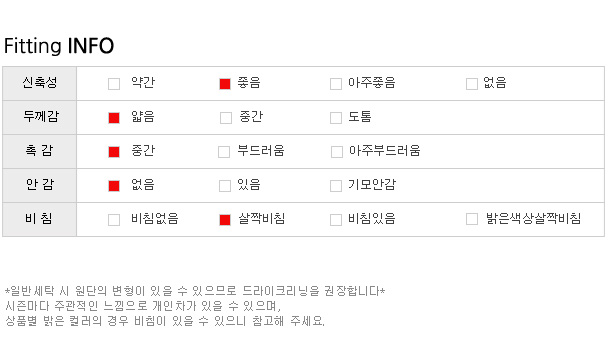608x361 pixels.
Task: Select the 비침있음 checkbox
Action: tap(336, 219)
